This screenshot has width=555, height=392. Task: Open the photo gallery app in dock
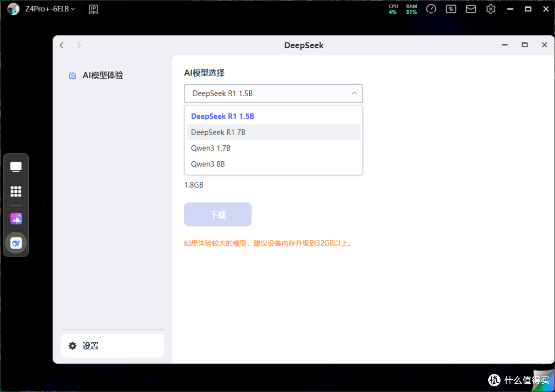click(x=16, y=219)
